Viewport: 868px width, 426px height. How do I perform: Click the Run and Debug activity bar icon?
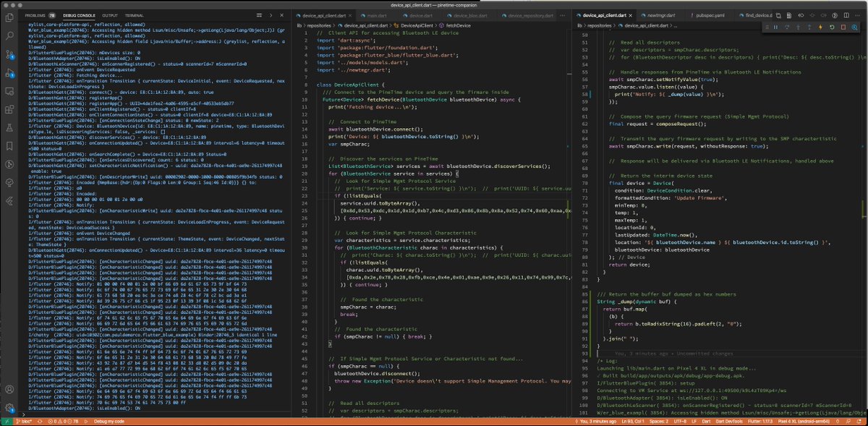[x=8, y=70]
